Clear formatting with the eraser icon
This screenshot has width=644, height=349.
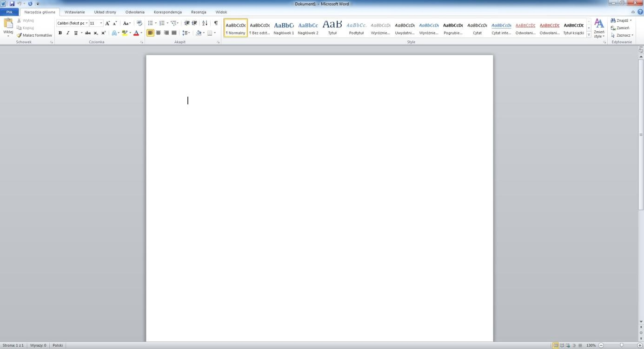pos(139,23)
